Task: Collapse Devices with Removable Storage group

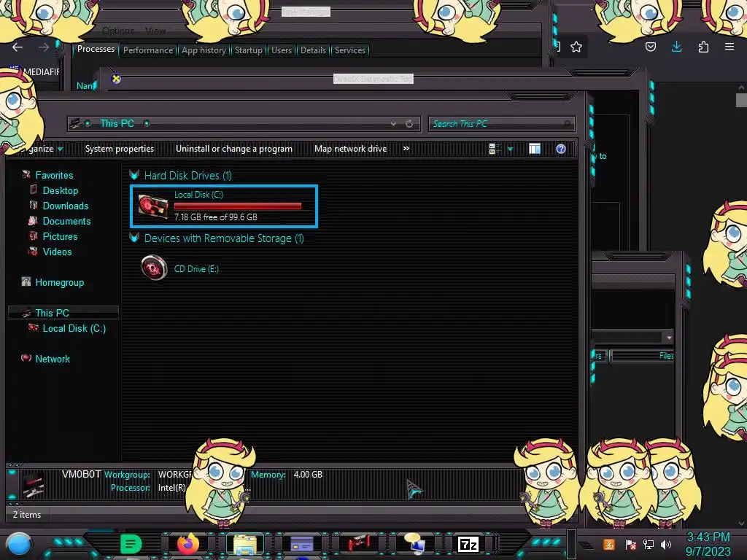Action: [x=134, y=238]
